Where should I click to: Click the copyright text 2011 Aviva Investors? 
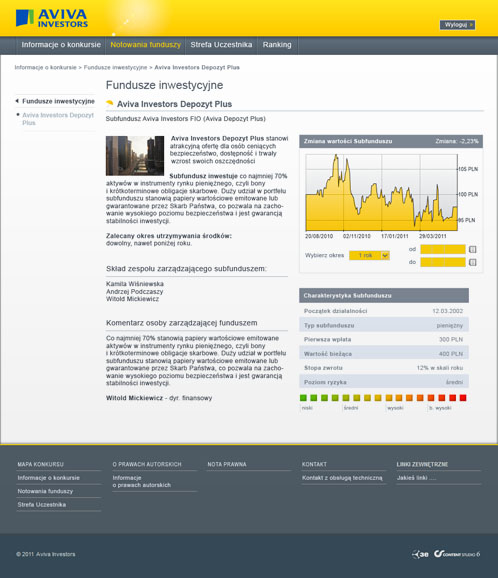46,554
